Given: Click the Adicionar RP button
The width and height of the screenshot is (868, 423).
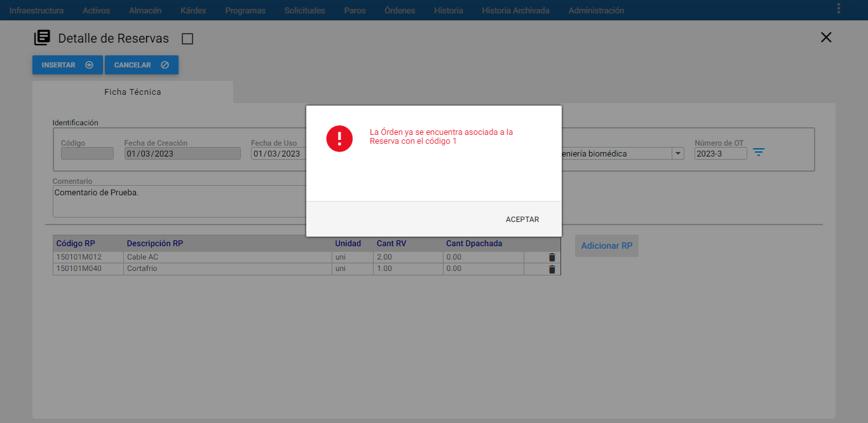Looking at the screenshot, I should [x=607, y=246].
